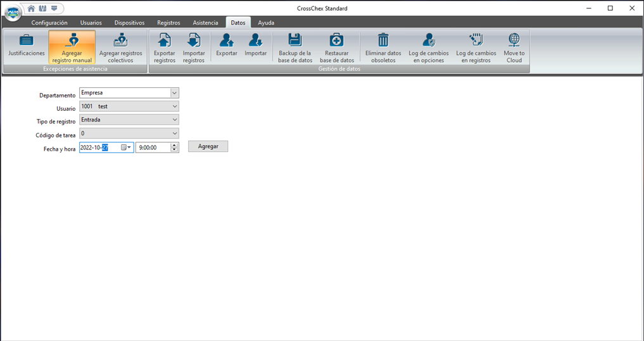Viewport: 644px width, 341px height.
Task: Start Backup de la base de datos
Action: click(295, 47)
